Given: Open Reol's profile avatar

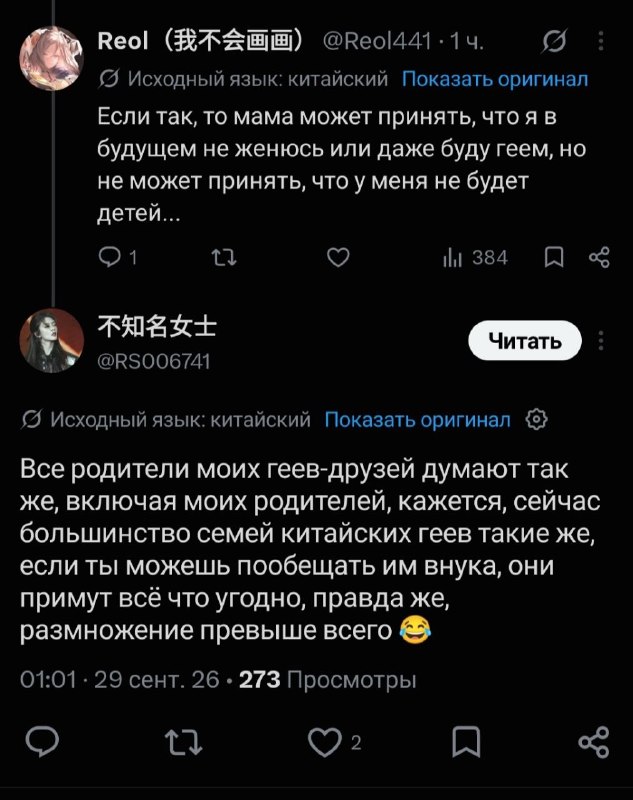Looking at the screenshot, I should 52,58.
